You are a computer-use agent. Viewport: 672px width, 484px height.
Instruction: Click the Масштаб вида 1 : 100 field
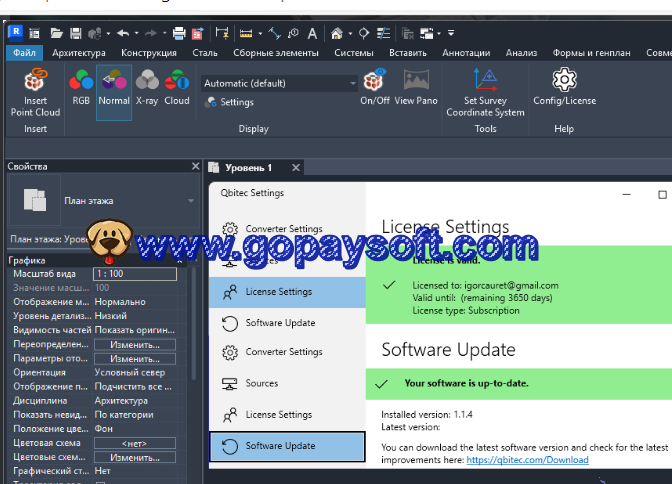click(135, 274)
